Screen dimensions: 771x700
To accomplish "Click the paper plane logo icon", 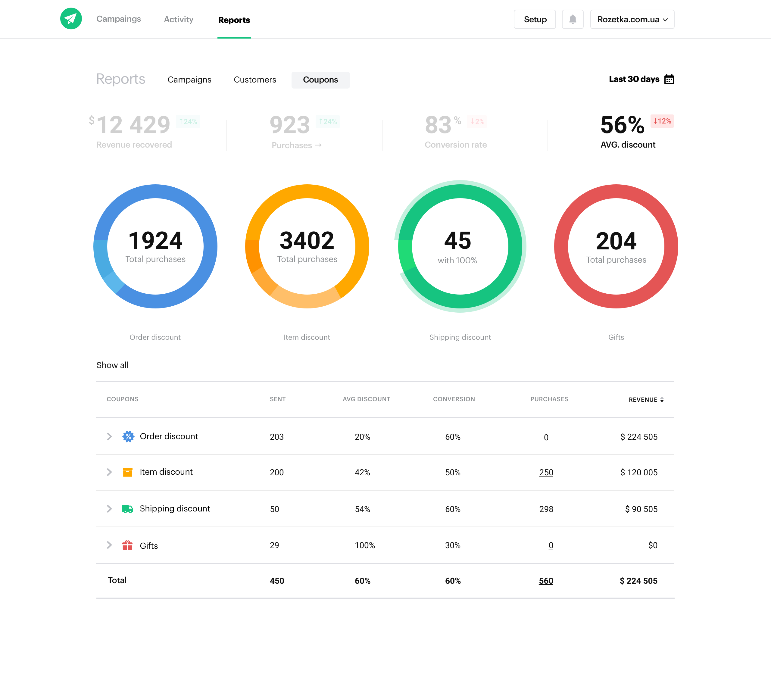I will (71, 19).
